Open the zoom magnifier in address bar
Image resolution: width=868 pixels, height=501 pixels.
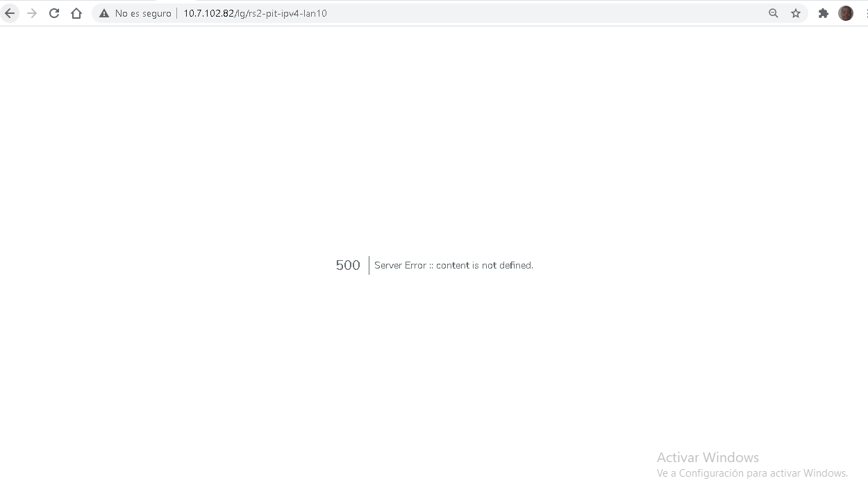(774, 13)
